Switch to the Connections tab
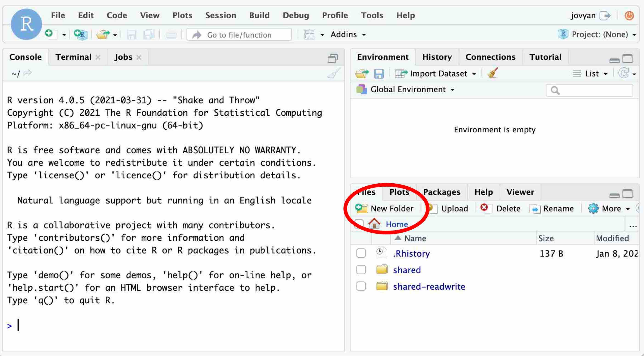This screenshot has height=356, width=644. coord(490,57)
